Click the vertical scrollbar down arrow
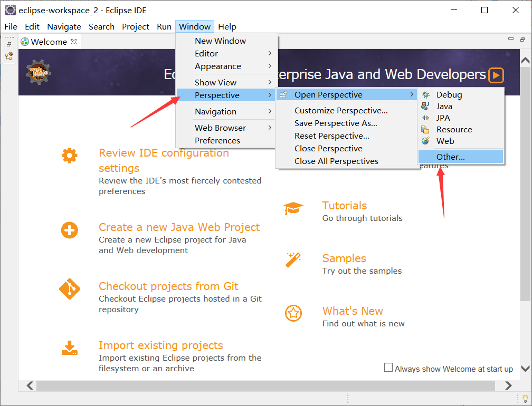532x406 pixels. click(525, 369)
